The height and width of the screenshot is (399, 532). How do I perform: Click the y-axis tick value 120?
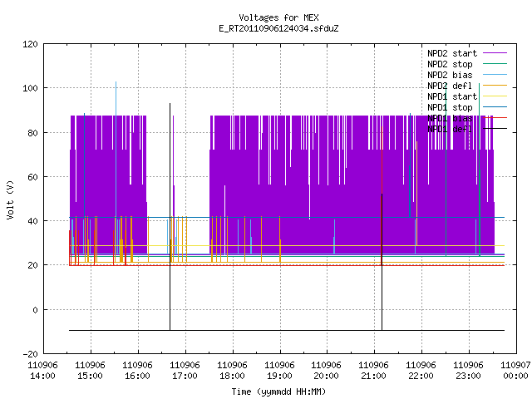30,44
